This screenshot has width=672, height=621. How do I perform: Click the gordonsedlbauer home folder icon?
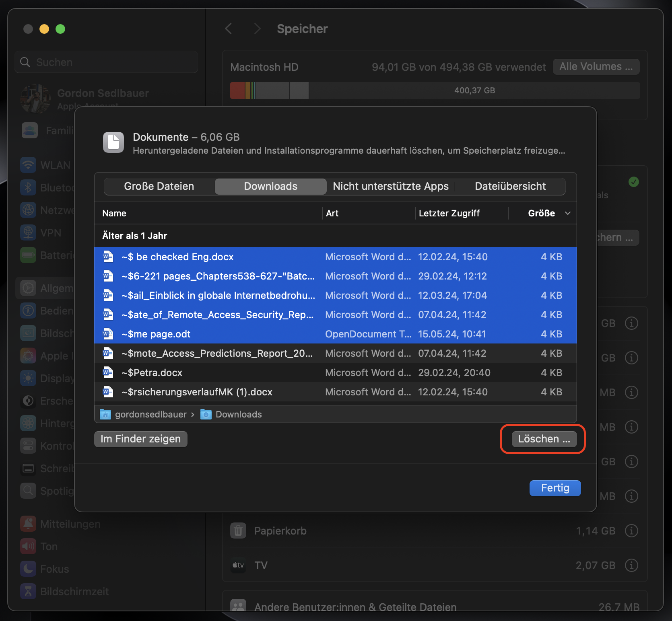tap(105, 414)
